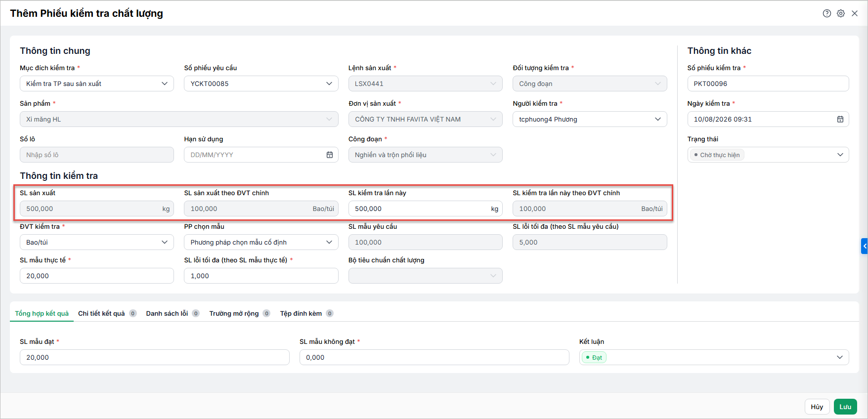Screen dimensions: 868x419
Task: Click the Hủy button
Action: (817, 407)
